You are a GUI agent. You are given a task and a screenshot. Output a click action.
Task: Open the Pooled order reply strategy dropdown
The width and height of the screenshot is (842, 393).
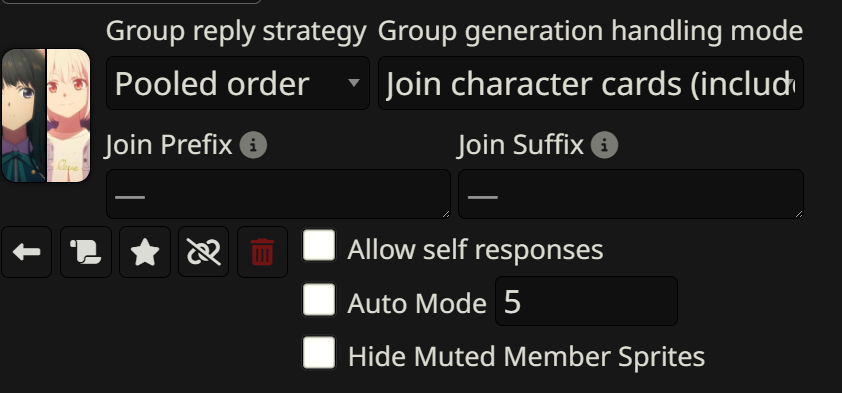point(238,83)
